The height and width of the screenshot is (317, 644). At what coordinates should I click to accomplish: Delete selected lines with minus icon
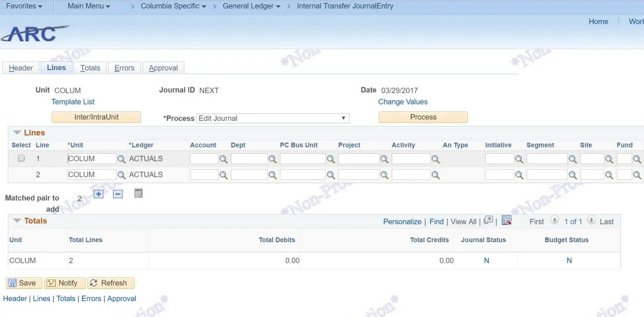pos(118,194)
